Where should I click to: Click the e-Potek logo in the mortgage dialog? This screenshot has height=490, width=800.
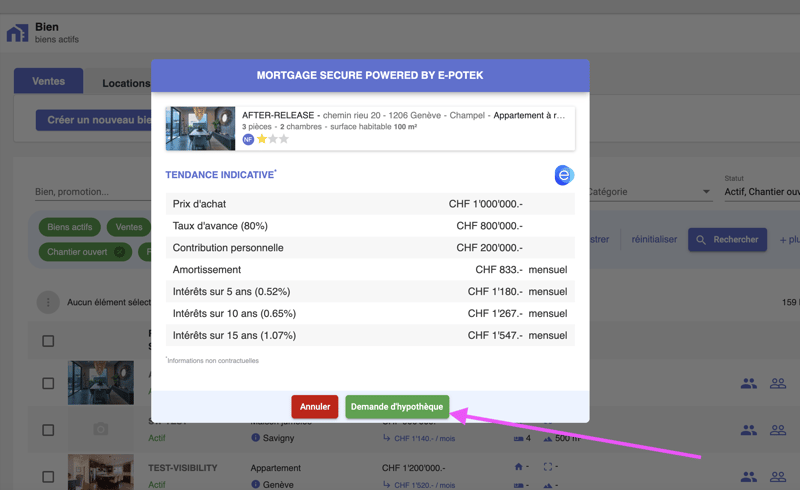click(564, 175)
